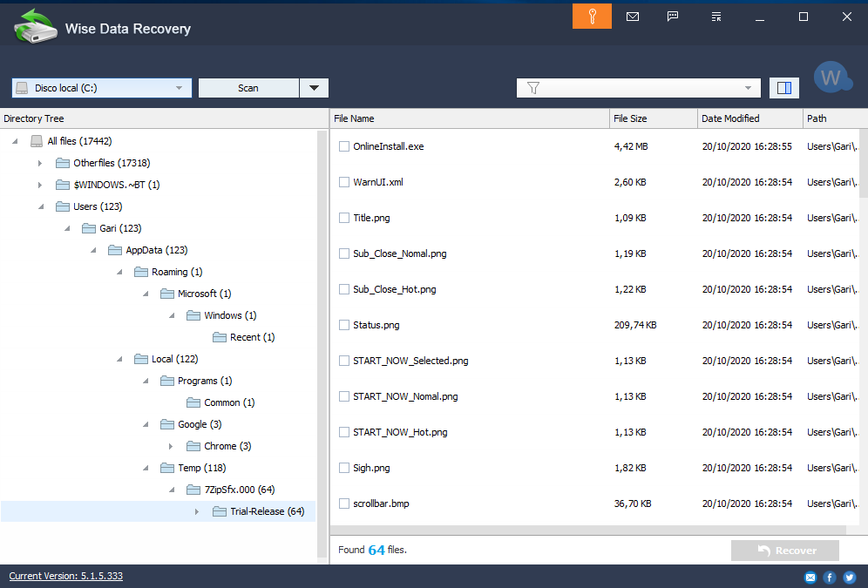Click the Directory Tree panel header
Viewport: 868px width, 588px height.
[165, 118]
